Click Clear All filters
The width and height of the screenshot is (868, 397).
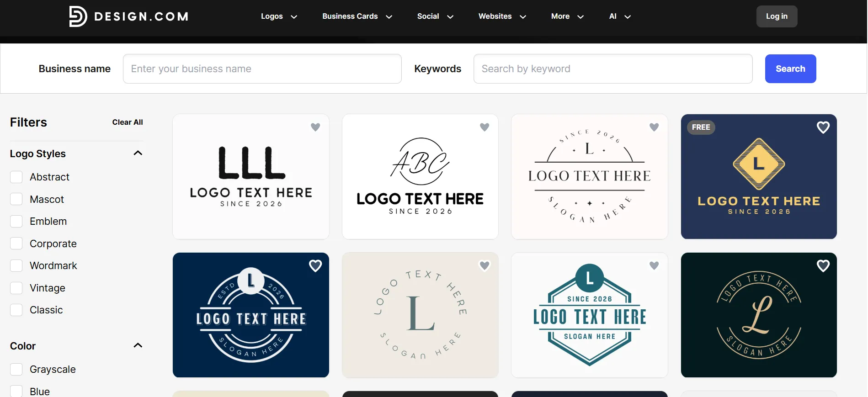pos(128,122)
